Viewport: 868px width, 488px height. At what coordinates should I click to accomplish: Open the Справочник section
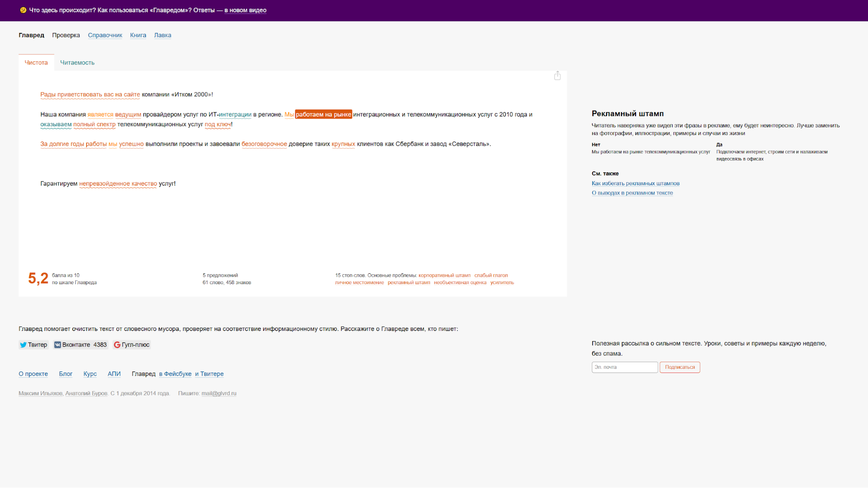[105, 35]
